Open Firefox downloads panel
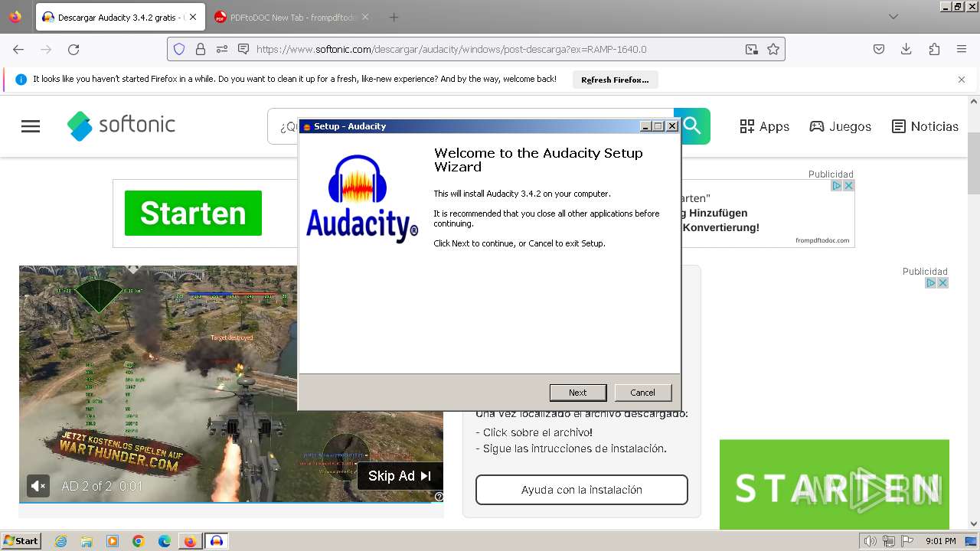Screen dimensions: 980x551 (906, 49)
